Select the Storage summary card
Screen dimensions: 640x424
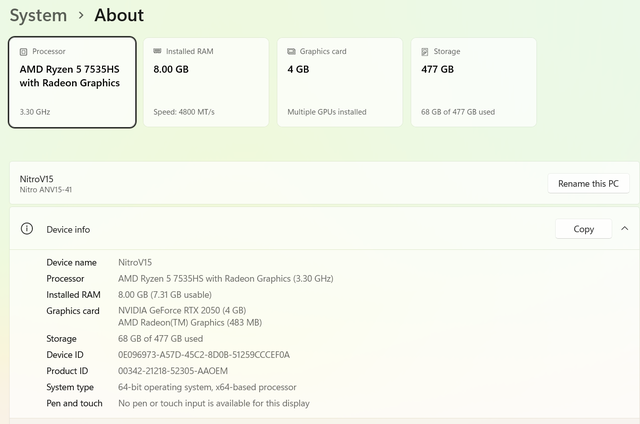click(473, 82)
